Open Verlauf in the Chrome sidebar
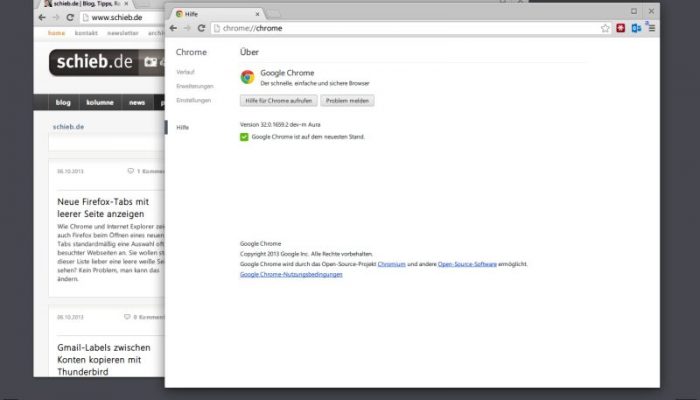Image resolution: width=700 pixels, height=400 pixels. click(185, 72)
